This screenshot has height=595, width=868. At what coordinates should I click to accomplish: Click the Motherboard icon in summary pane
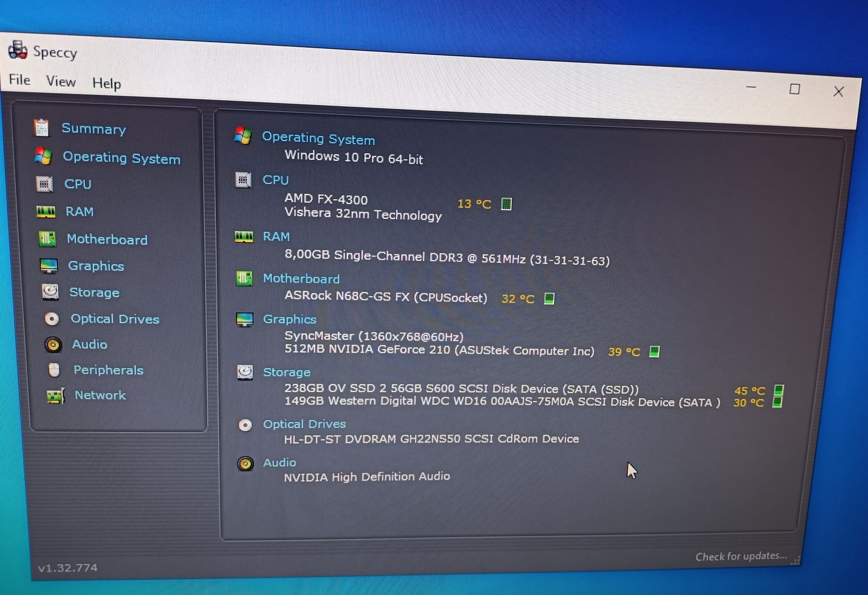point(244,278)
